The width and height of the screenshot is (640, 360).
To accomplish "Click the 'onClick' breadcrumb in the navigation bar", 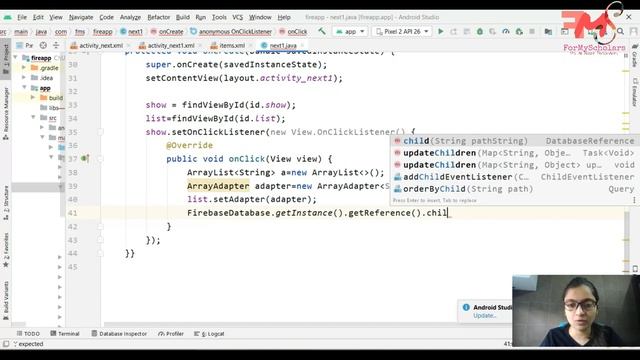I will pyautogui.click(x=293, y=31).
